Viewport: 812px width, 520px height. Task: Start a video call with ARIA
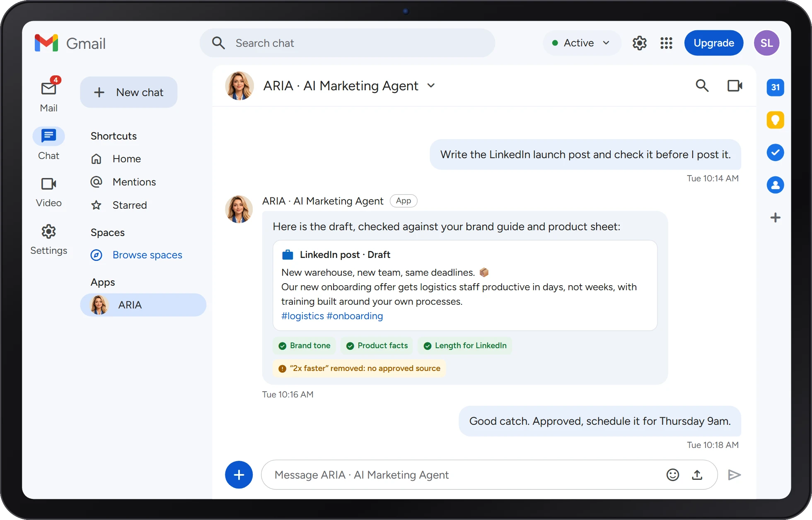pos(735,86)
